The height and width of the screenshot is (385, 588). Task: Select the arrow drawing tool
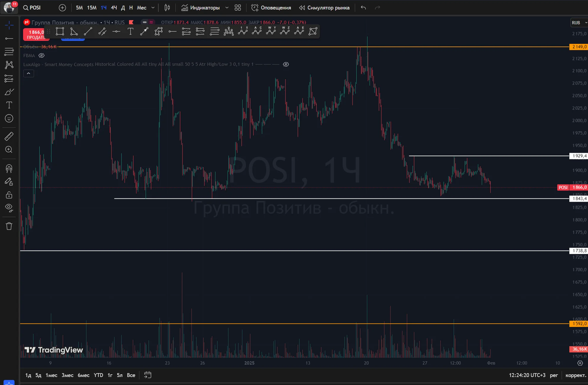144,31
